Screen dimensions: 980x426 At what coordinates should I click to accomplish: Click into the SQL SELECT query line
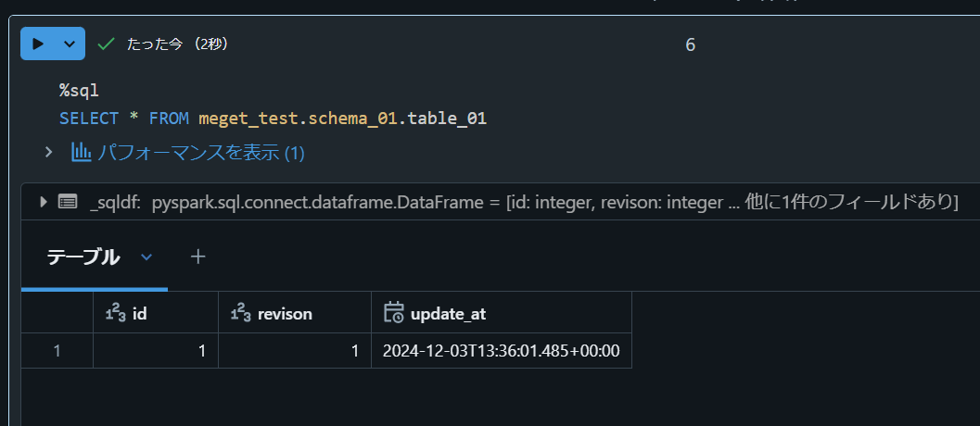coord(273,119)
